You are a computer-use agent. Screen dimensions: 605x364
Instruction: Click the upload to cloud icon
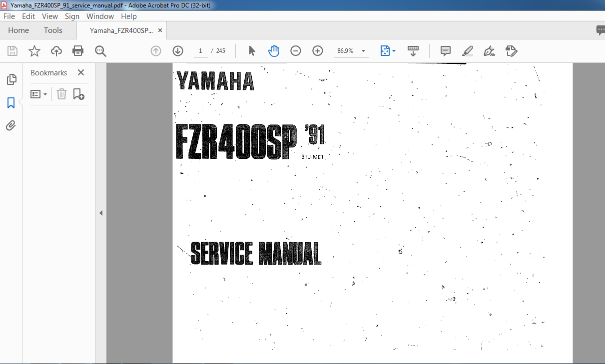click(56, 51)
